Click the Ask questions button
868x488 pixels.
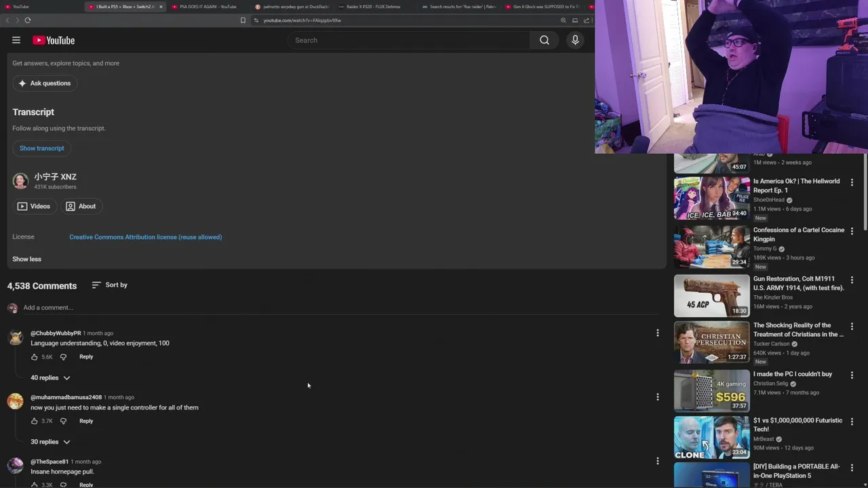tap(45, 83)
